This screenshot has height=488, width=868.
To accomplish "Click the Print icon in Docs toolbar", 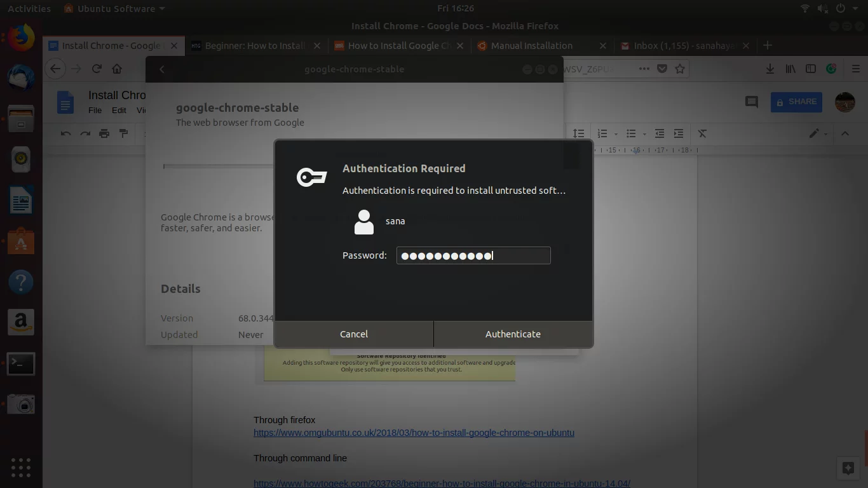I will [x=104, y=133].
